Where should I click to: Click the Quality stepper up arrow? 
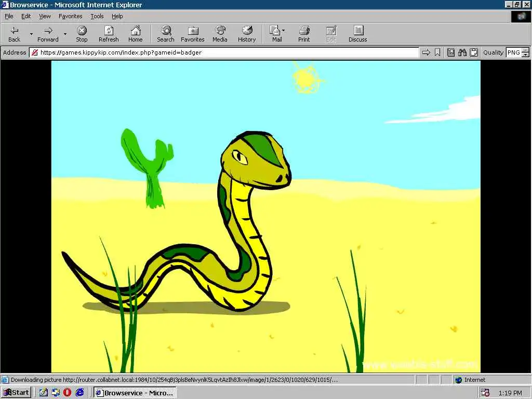[x=526, y=50]
